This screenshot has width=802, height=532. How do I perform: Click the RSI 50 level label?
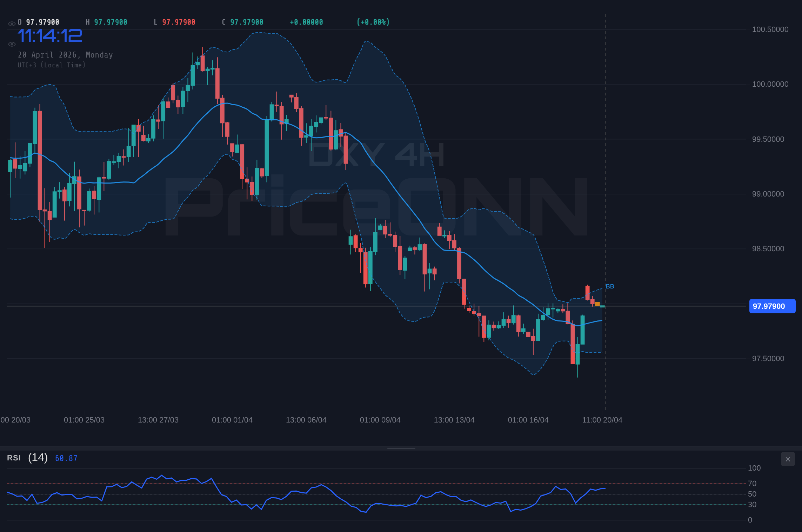pyautogui.click(x=752, y=494)
